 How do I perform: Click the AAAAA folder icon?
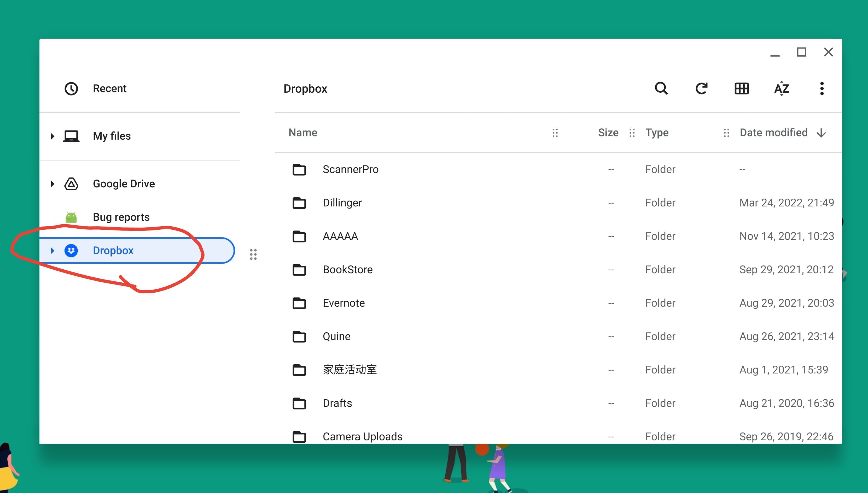point(299,236)
